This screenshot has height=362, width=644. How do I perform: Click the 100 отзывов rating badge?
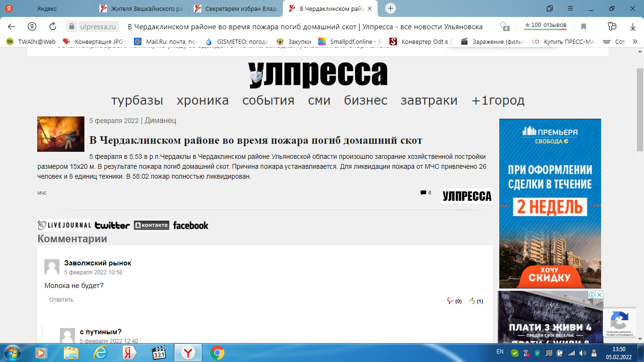545,25
